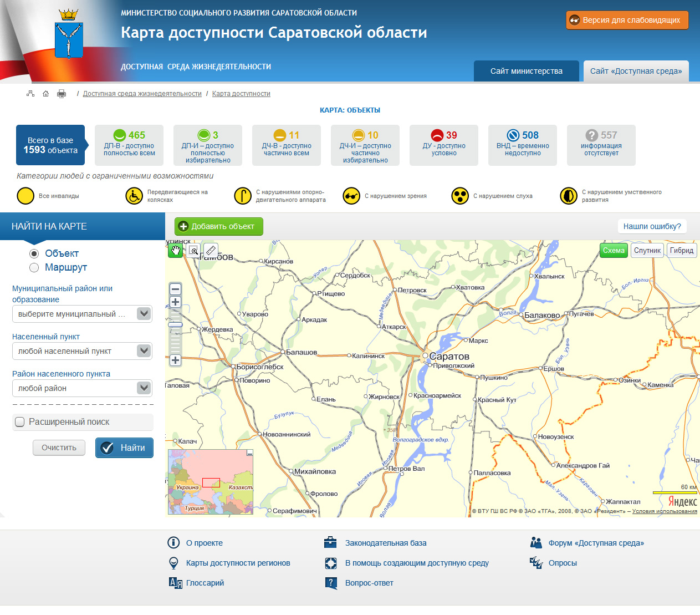The width and height of the screenshot is (700, 615).
Task: Select the ruler distance measuring tool
Action: [210, 251]
